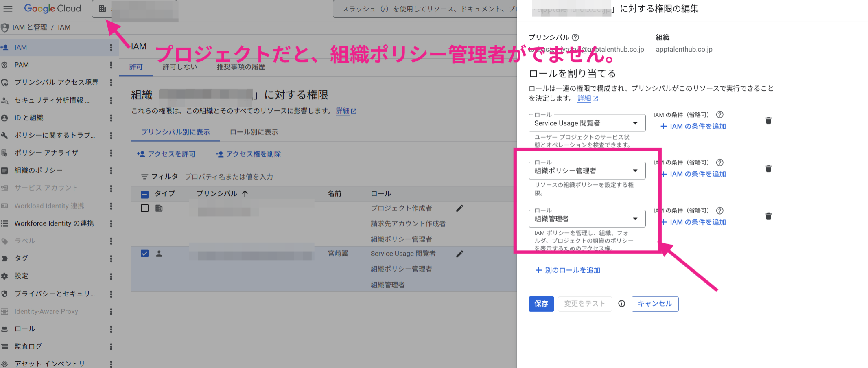Check the organization row checkbox
Image resolution: width=868 pixels, height=368 pixels.
[144, 208]
